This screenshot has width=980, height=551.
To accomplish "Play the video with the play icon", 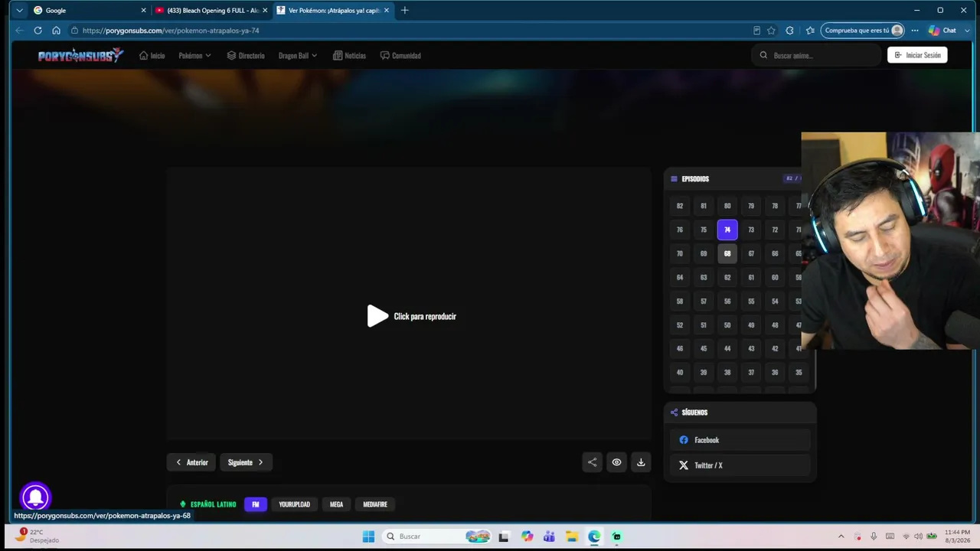I will point(377,316).
